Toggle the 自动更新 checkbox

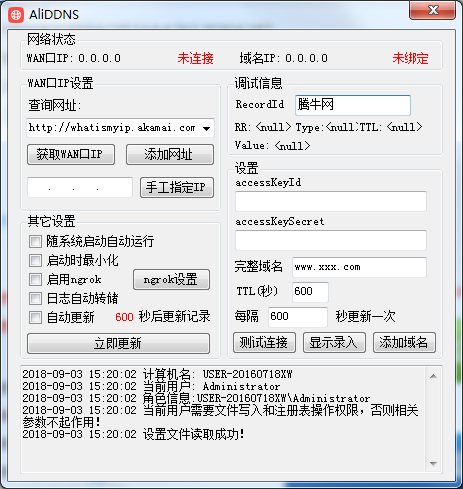[35, 317]
